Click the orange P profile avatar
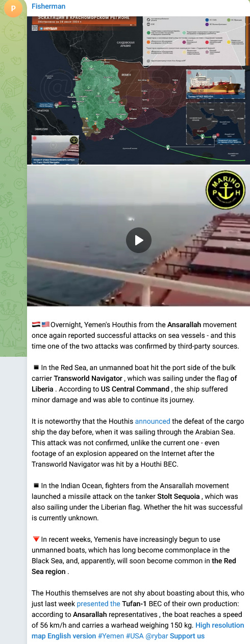250x644 pixels. [x=13, y=8]
